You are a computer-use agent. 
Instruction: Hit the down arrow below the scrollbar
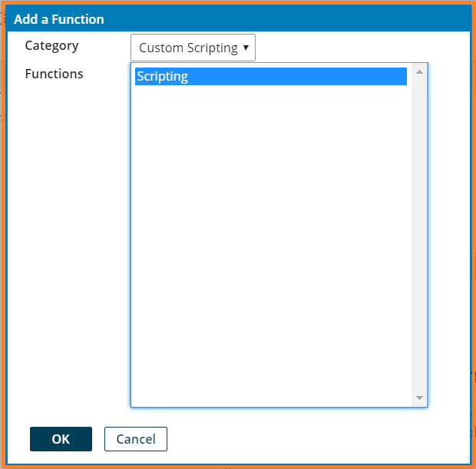pyautogui.click(x=419, y=398)
